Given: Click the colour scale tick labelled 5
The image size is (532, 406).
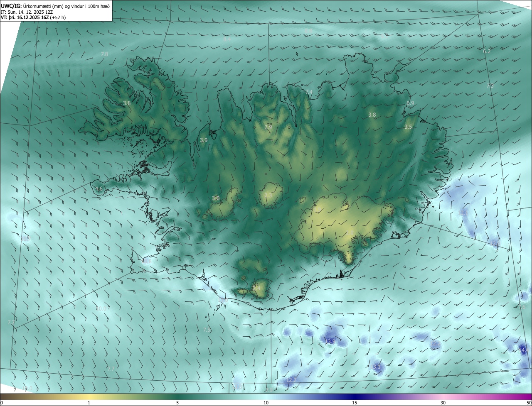Looking at the screenshot, I should pyautogui.click(x=177, y=403).
